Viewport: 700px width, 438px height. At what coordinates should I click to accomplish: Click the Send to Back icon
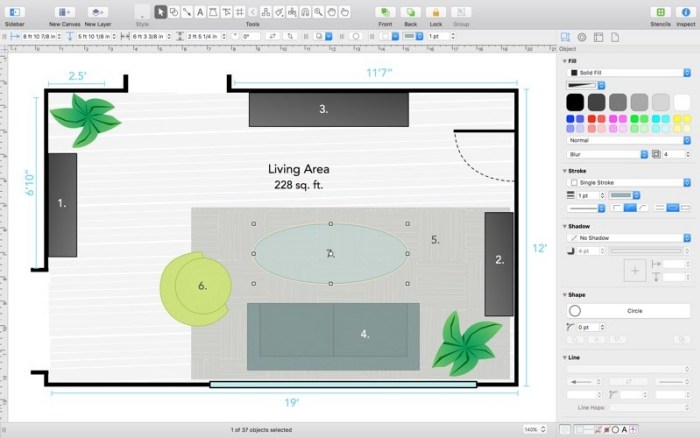[x=410, y=12]
